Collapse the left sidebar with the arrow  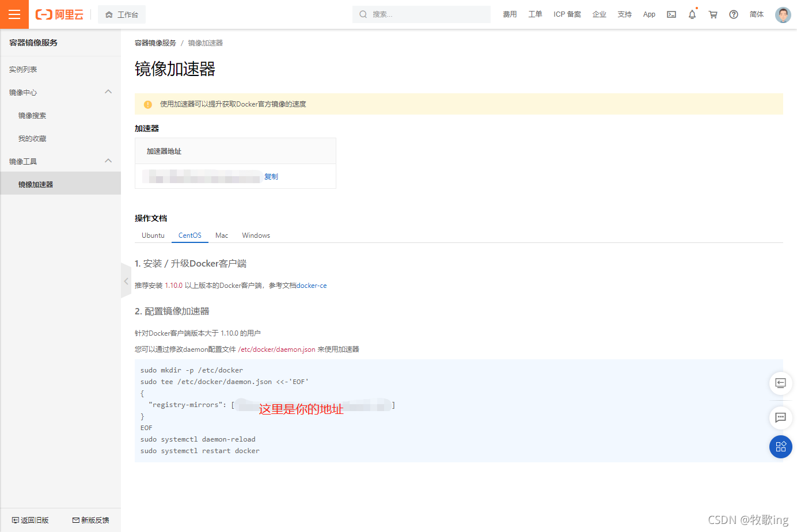pyautogui.click(x=126, y=281)
